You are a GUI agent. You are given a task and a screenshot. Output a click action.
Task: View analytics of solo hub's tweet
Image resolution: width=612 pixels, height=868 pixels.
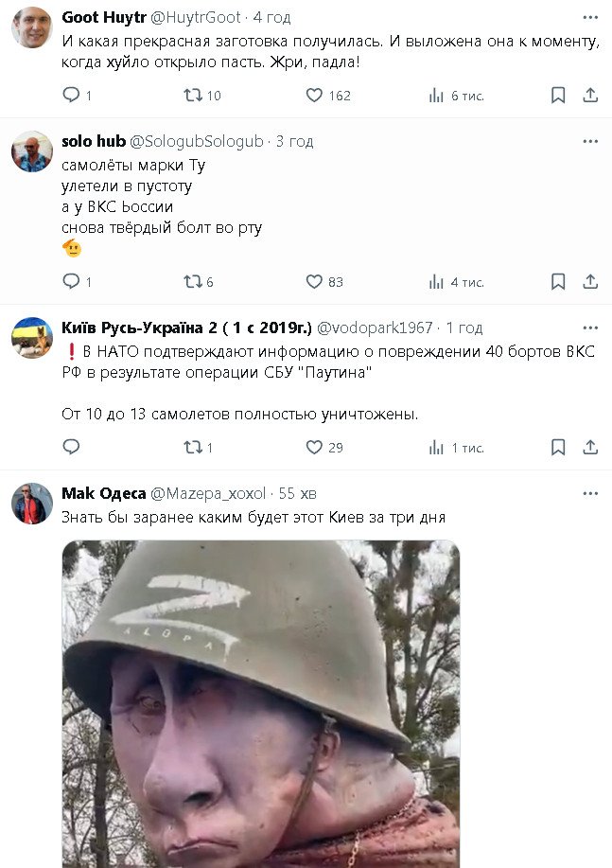click(x=436, y=281)
